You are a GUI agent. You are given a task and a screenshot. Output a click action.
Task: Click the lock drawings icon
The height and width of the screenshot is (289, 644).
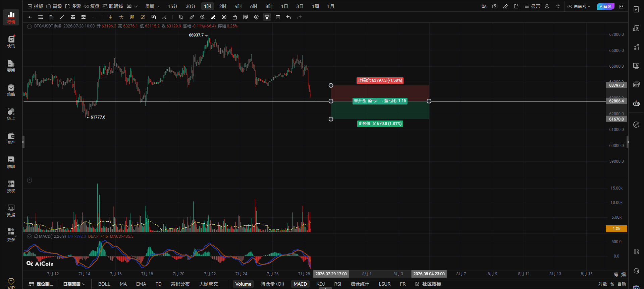coord(235,17)
